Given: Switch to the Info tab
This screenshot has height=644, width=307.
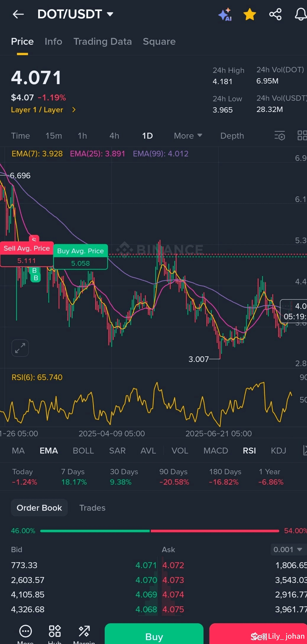Looking at the screenshot, I should pyautogui.click(x=53, y=41).
